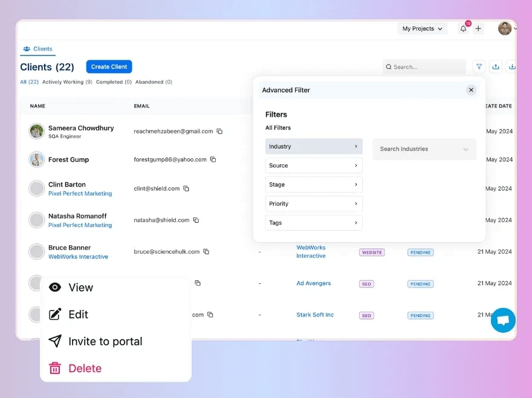Click the name Forest Gump

pos(68,159)
